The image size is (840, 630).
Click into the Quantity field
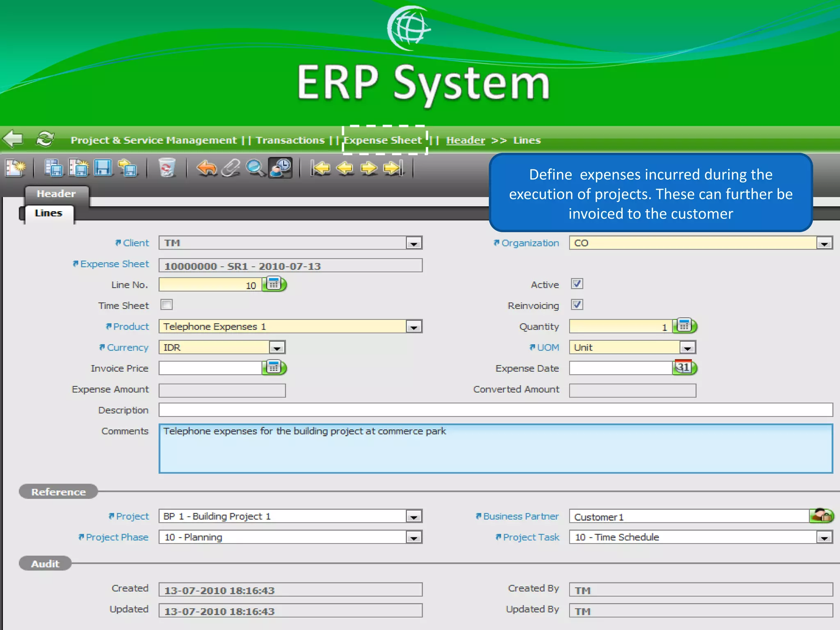[x=621, y=326]
